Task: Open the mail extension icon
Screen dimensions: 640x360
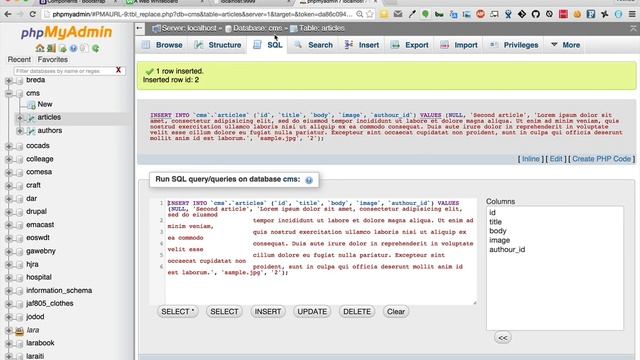Action: point(398,14)
